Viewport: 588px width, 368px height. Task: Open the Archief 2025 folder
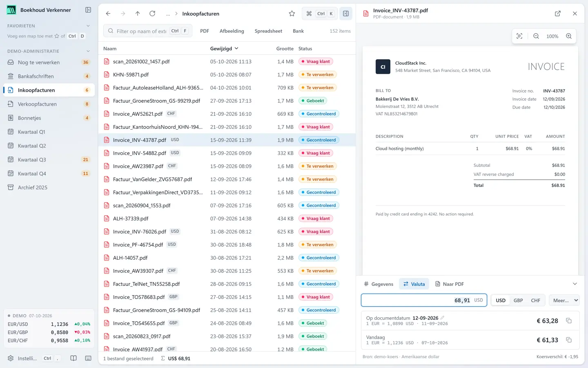tap(49, 187)
